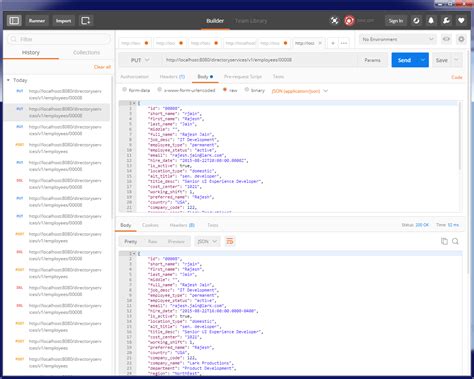The height and width of the screenshot is (379, 474).
Task: Select the Raw response view
Action: click(x=153, y=241)
